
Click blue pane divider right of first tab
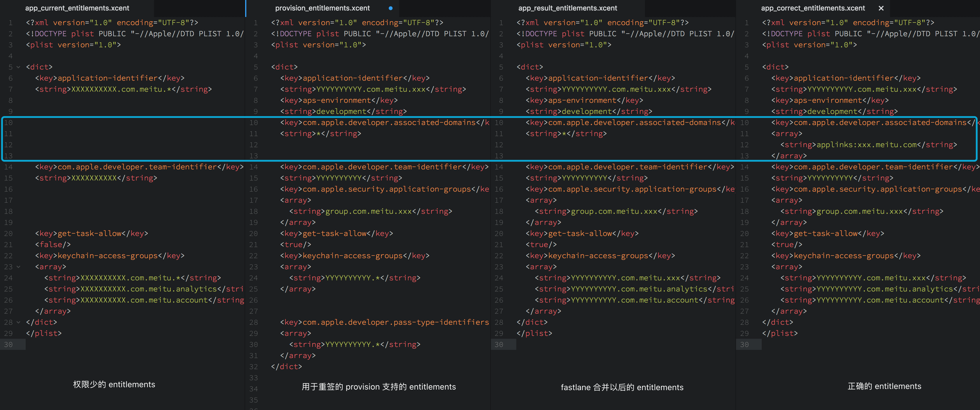coord(246,8)
